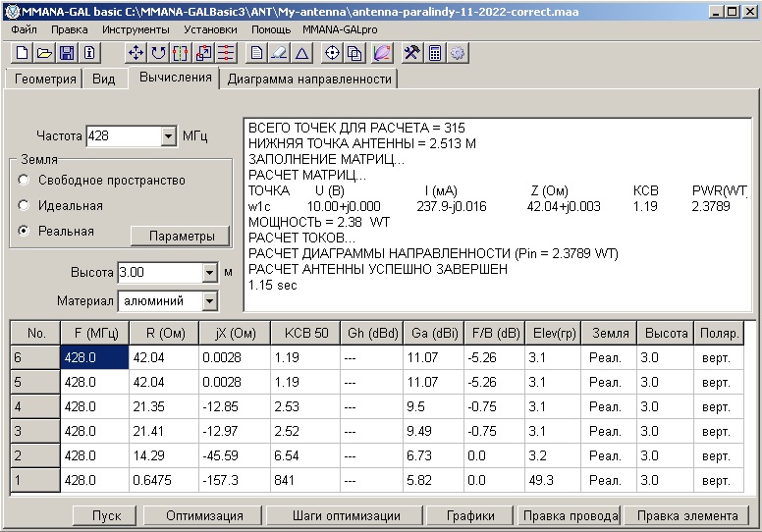Image resolution: width=762 pixels, height=532 pixels.
Task: Switch to the Вид tab
Action: coord(103,79)
